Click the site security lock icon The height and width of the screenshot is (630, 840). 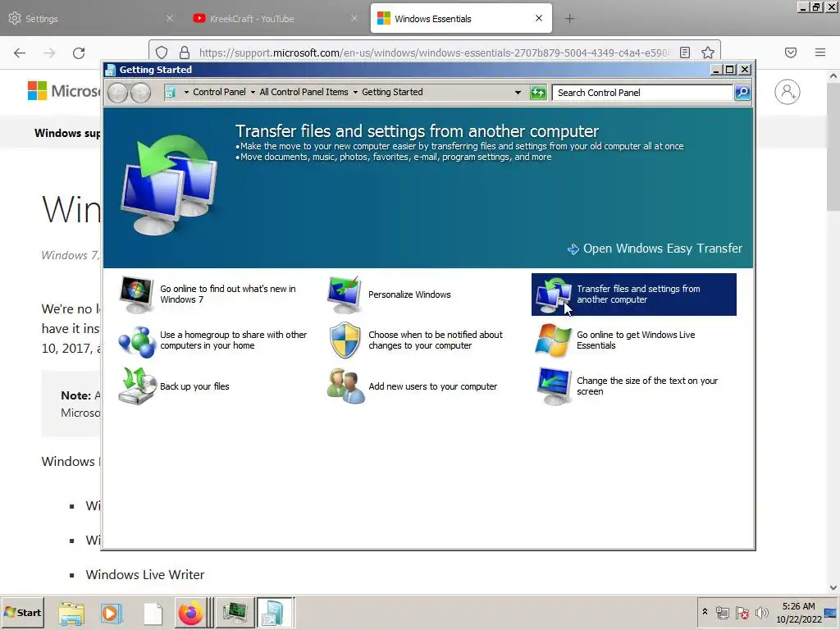pos(185,52)
